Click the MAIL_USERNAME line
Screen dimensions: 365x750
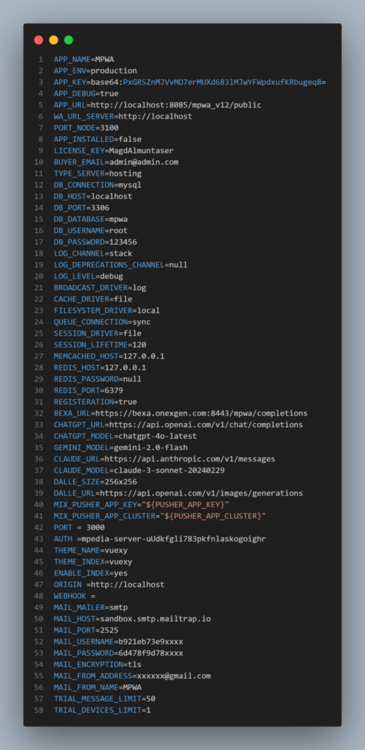coord(118,642)
